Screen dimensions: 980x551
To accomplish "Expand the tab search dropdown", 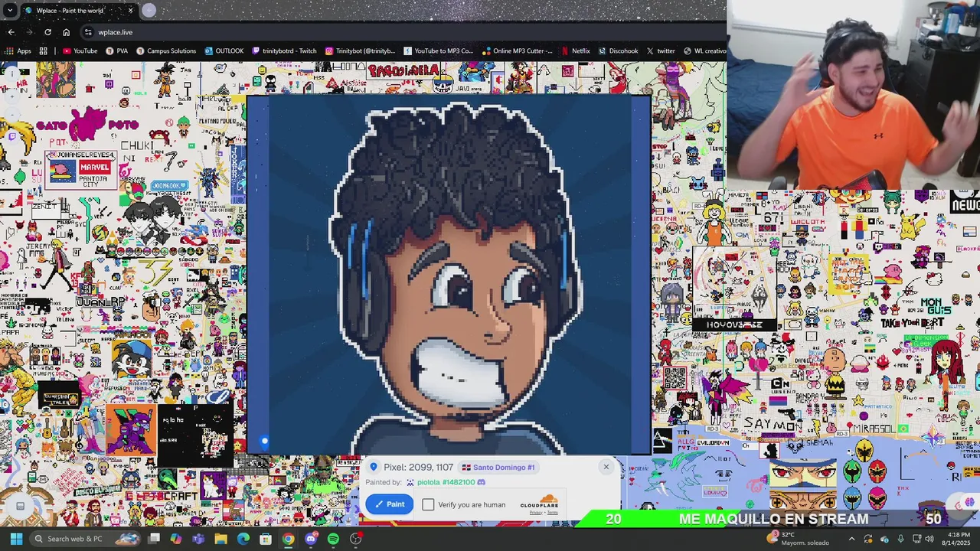I will [x=9, y=10].
